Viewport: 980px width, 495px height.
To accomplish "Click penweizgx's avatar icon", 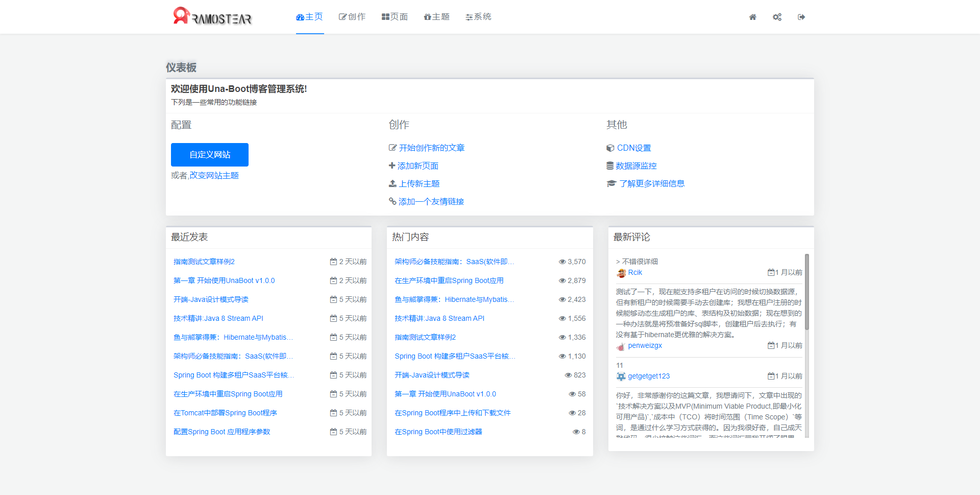I will tap(621, 346).
